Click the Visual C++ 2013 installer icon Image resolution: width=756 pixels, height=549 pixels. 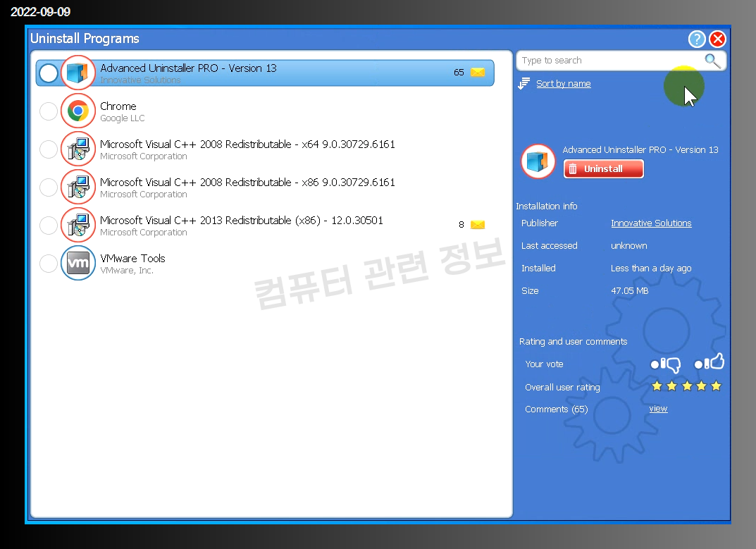(x=78, y=226)
